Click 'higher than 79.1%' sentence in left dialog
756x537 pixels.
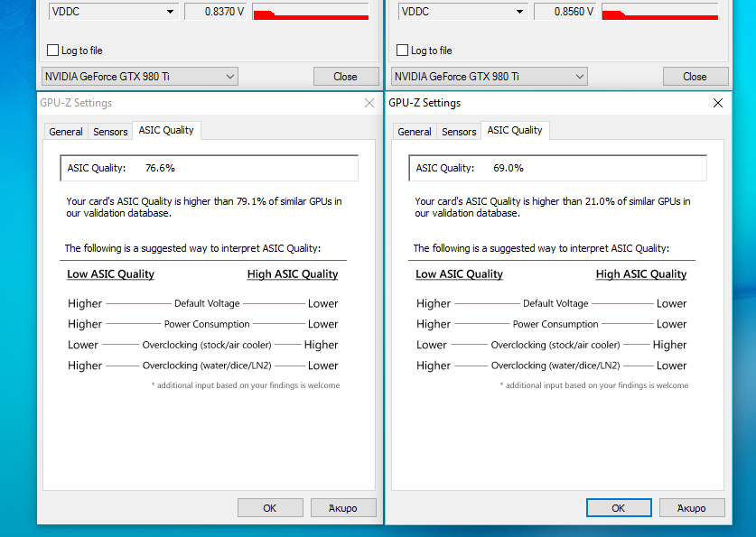204,207
